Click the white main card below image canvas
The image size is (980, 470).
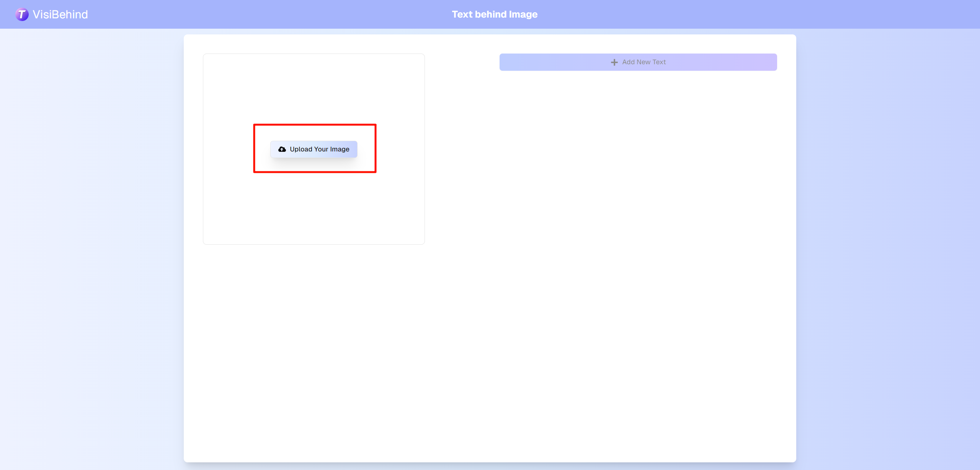[314, 344]
